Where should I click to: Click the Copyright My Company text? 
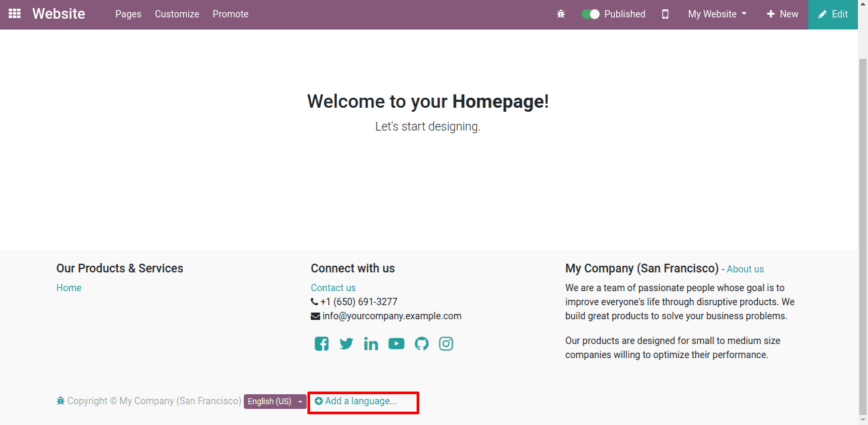155,401
